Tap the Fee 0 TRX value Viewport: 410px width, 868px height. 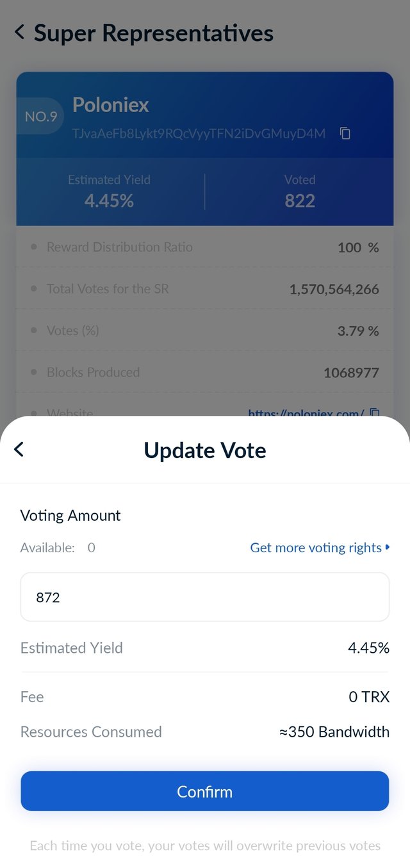[x=369, y=697]
